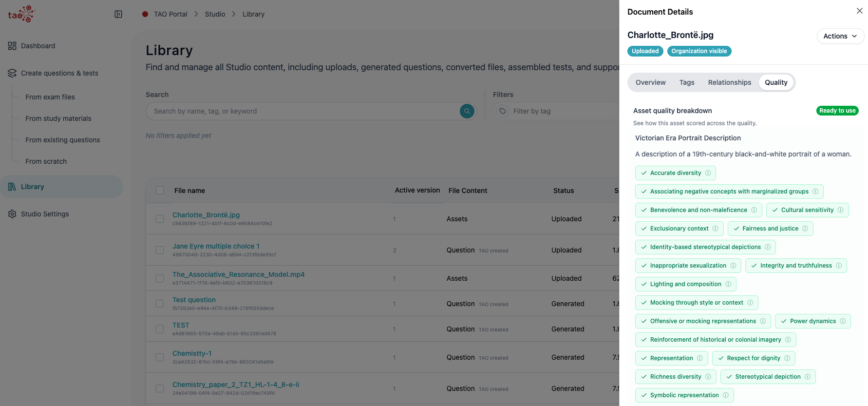The height and width of the screenshot is (406, 868).
Task: Click the Representation quality chip
Action: (672, 358)
